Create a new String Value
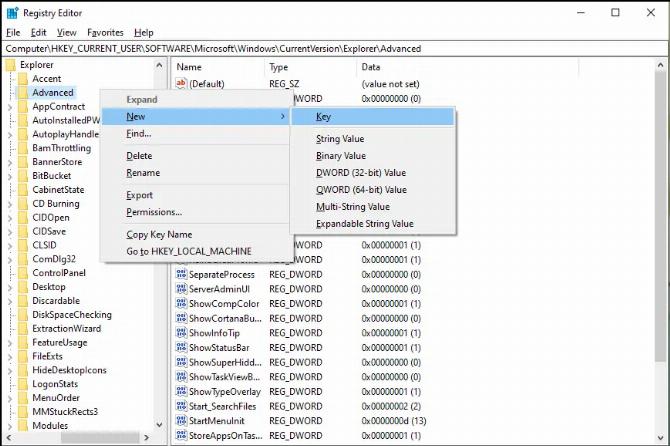This screenshot has height=446, width=670. pos(372,139)
